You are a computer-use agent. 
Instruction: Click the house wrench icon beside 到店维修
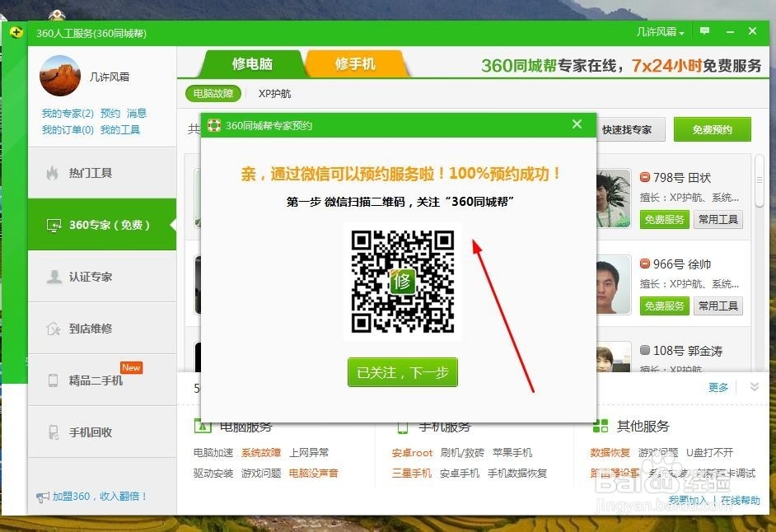[x=53, y=329]
